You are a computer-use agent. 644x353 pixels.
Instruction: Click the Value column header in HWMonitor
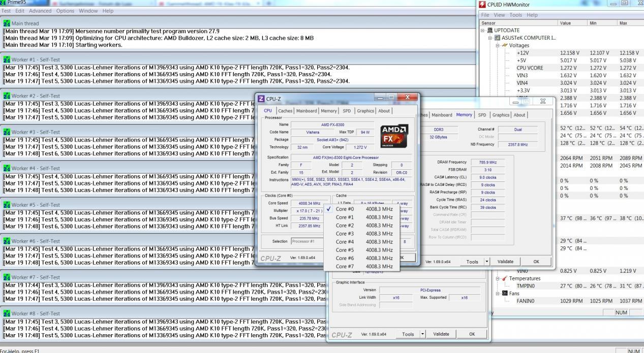point(572,23)
